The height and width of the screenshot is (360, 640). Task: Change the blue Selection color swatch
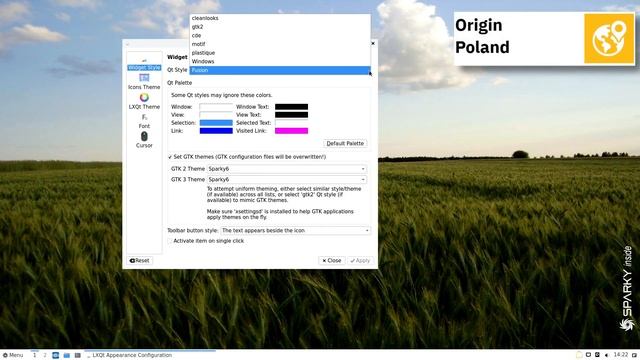click(x=216, y=123)
